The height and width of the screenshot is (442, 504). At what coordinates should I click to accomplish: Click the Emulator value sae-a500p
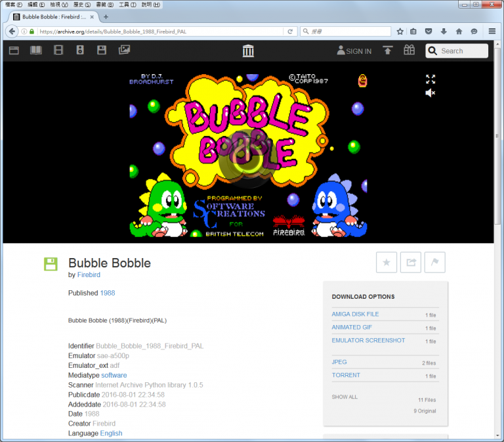113,355
